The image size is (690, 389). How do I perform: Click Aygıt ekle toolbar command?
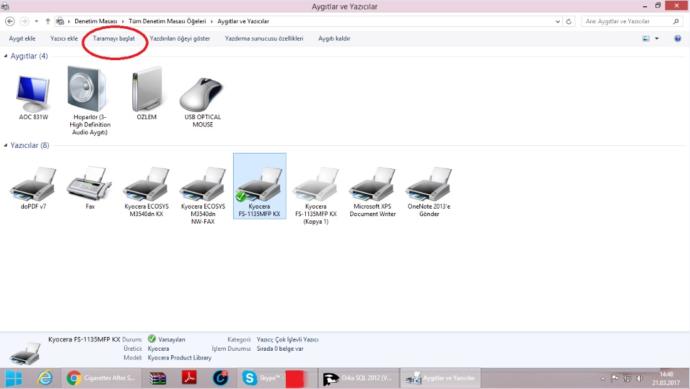[x=22, y=39]
